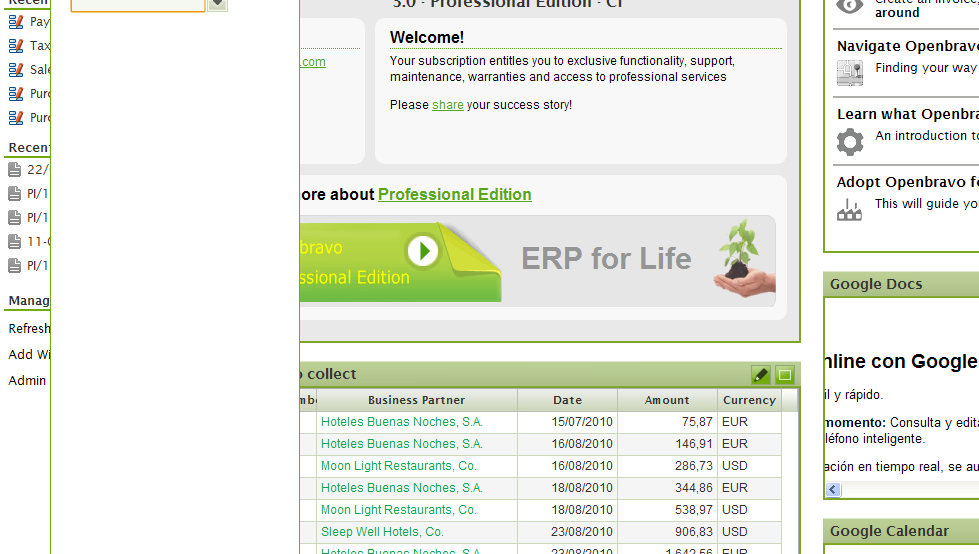The image size is (979, 554).
Task: Click the Admin link in sidebar
Action: click(27, 381)
